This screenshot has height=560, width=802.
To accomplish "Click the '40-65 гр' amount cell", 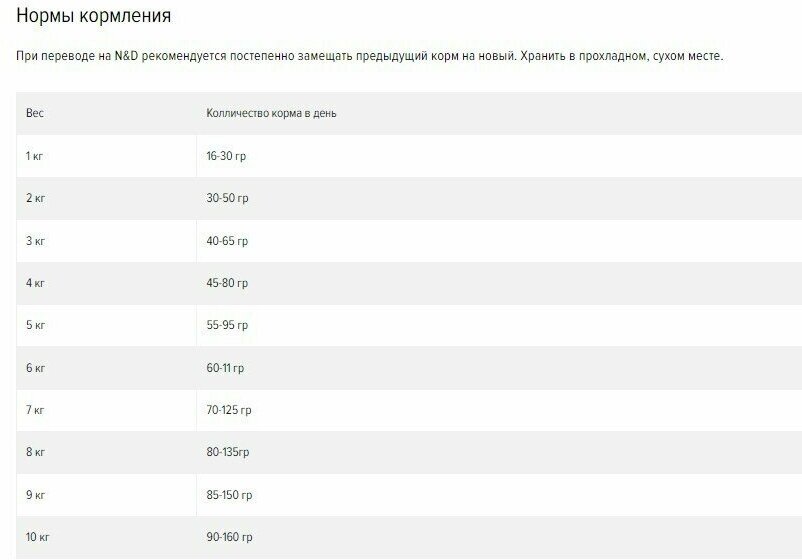I will 499,241.
